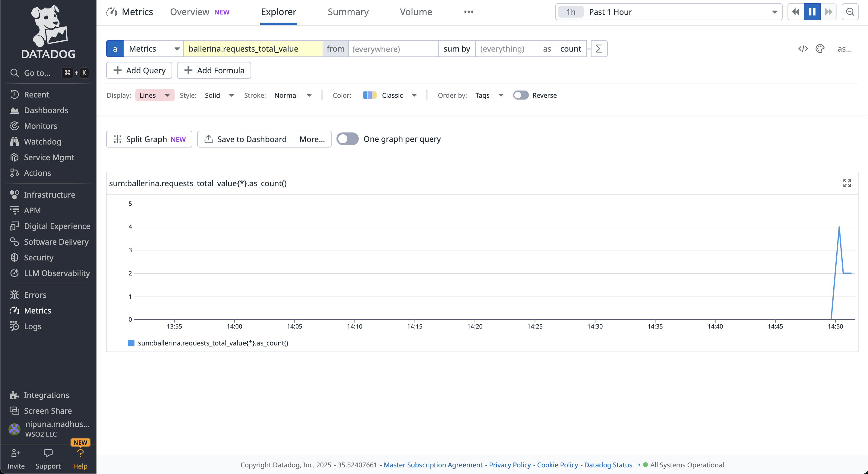Step back with the rewind time icon
This screenshot has width=868, height=474.
click(796, 12)
